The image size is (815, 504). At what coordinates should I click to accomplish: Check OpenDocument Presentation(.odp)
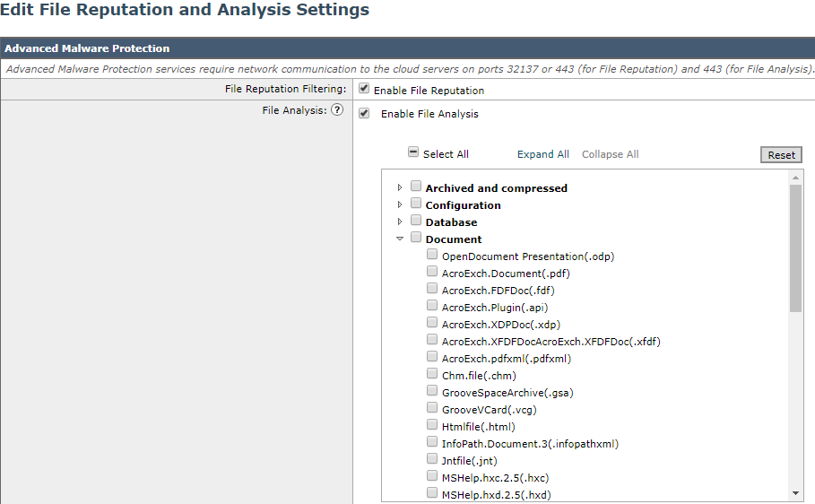(432, 254)
